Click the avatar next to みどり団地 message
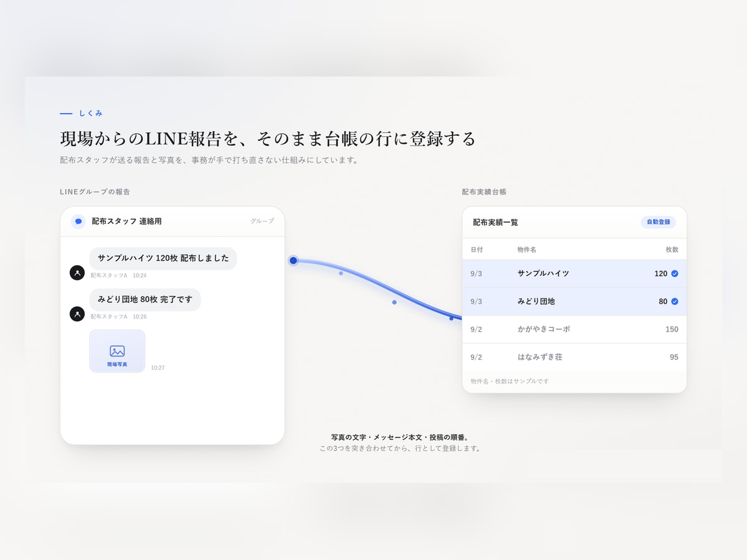 (77, 314)
